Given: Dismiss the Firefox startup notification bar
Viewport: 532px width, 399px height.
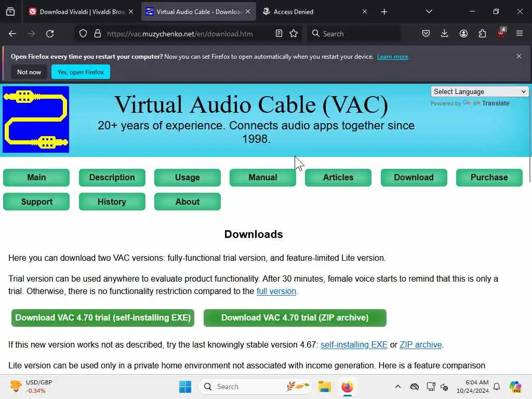Looking at the screenshot, I should (x=519, y=56).
